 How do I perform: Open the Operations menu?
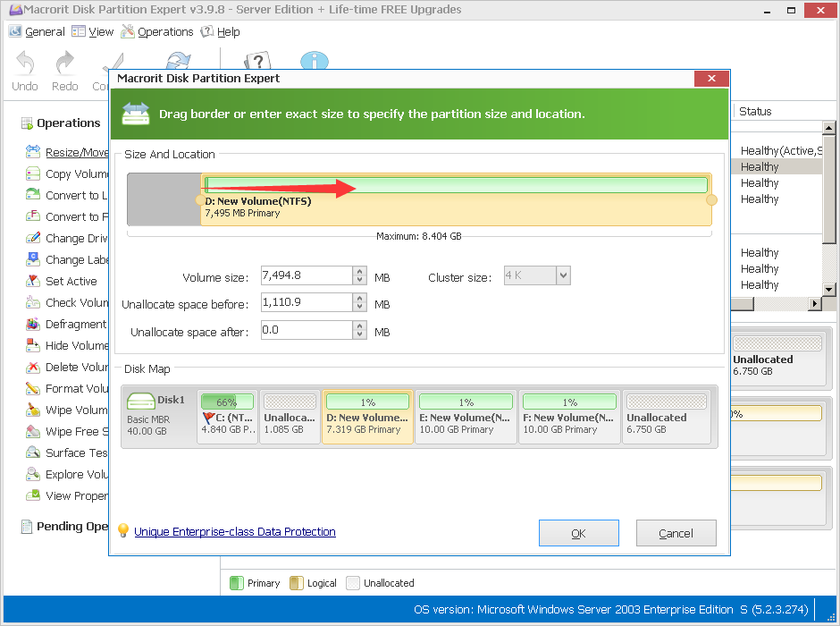157,31
